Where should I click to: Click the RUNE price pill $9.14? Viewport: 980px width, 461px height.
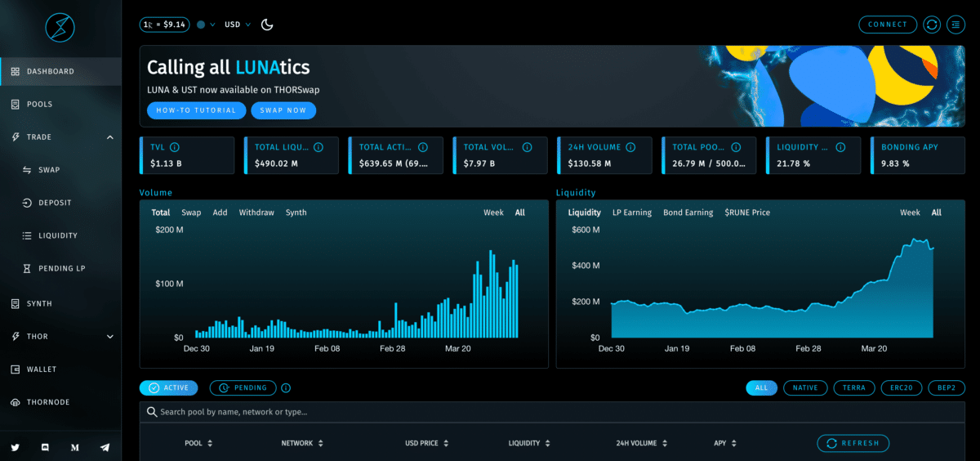click(x=165, y=25)
